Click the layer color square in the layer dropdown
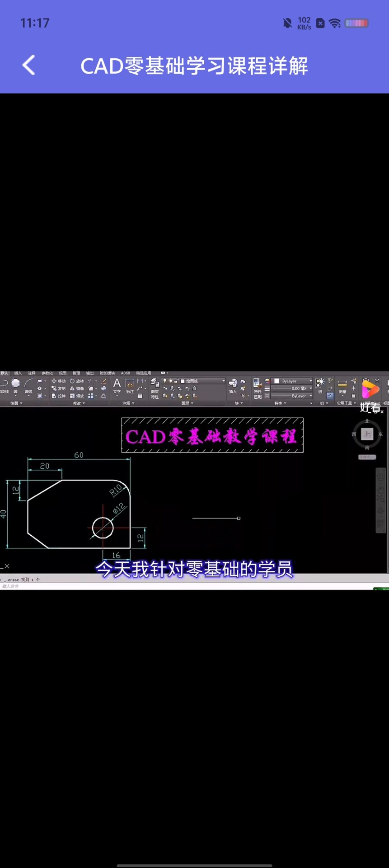The width and height of the screenshot is (389, 868). click(x=183, y=381)
